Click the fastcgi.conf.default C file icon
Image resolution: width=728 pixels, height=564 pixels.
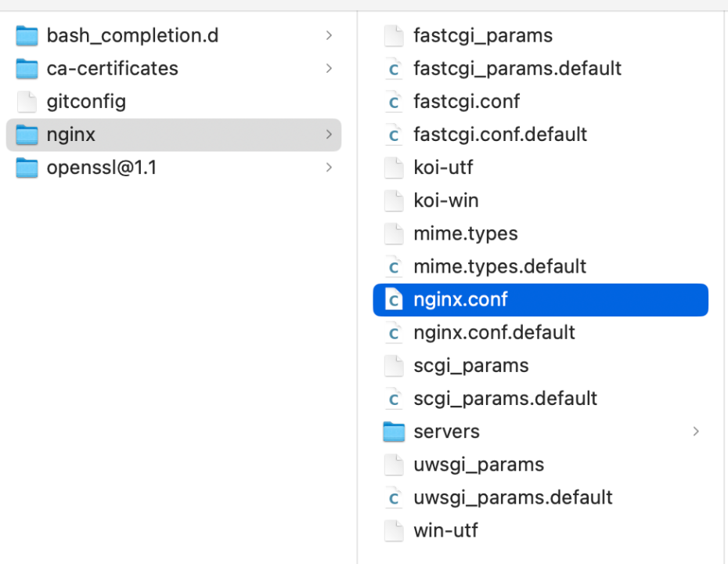pos(394,135)
